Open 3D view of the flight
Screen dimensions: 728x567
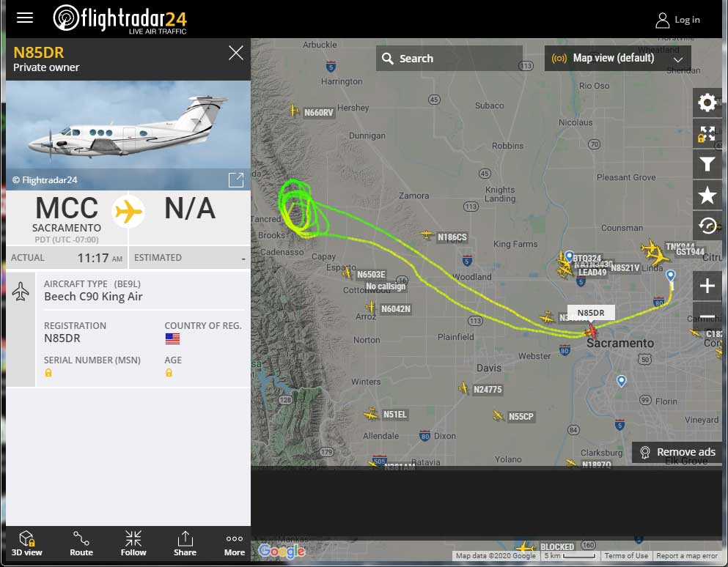(26, 544)
